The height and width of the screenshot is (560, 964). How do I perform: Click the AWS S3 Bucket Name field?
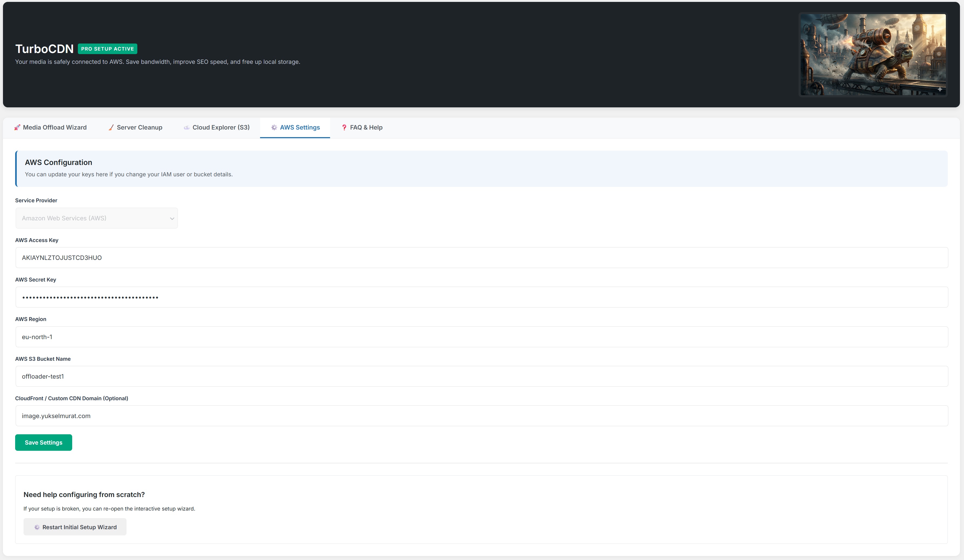click(x=481, y=376)
